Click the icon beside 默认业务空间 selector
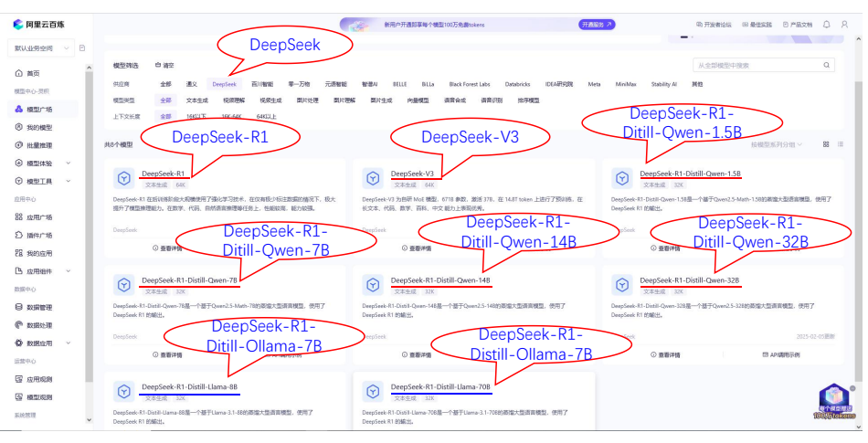 [x=82, y=48]
